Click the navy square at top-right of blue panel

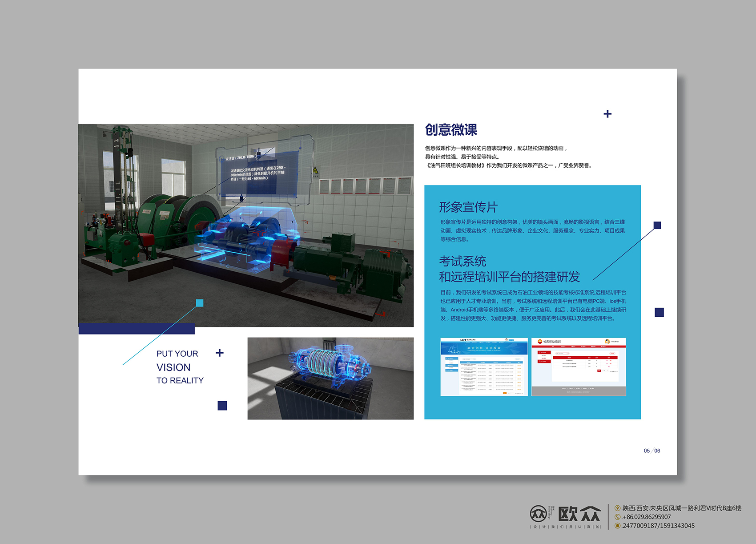point(657,226)
